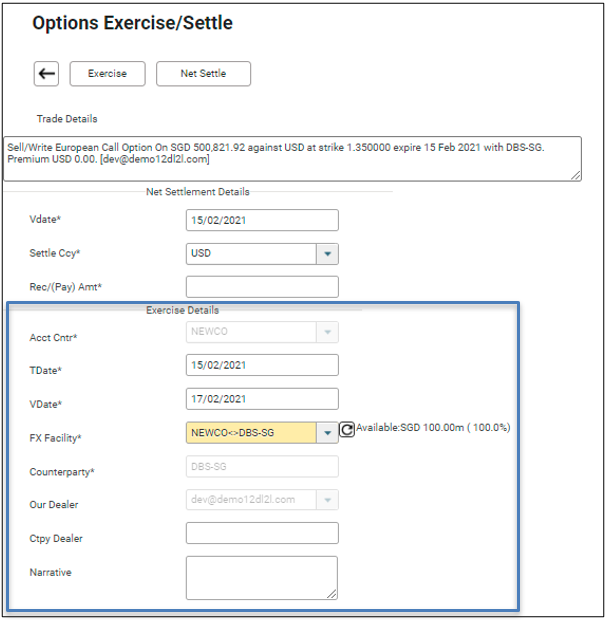Click the Ctpy Dealer input field
This screenshot has height=620, width=607.
point(262,533)
